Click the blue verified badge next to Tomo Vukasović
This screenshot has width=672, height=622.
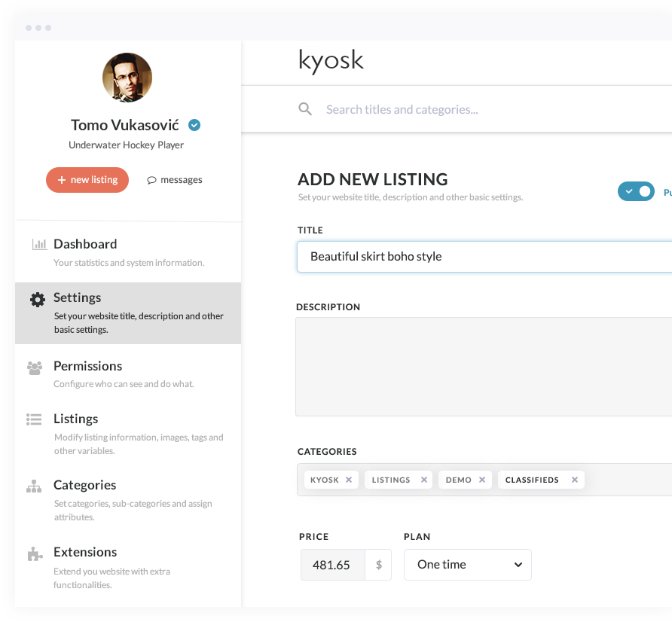point(194,125)
